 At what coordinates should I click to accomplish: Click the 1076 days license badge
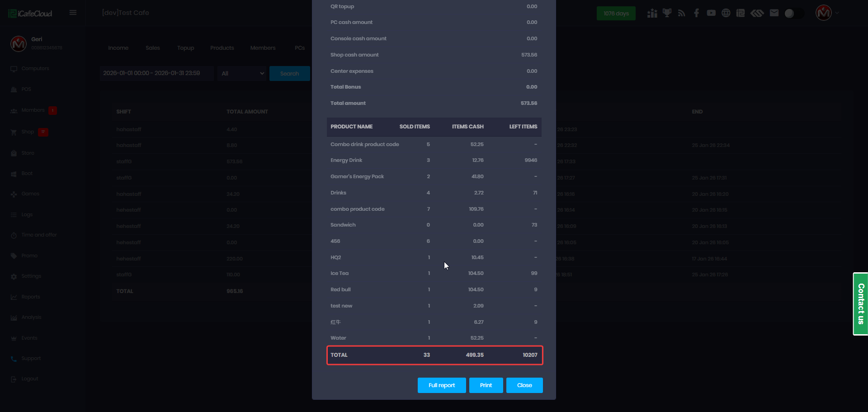point(616,14)
